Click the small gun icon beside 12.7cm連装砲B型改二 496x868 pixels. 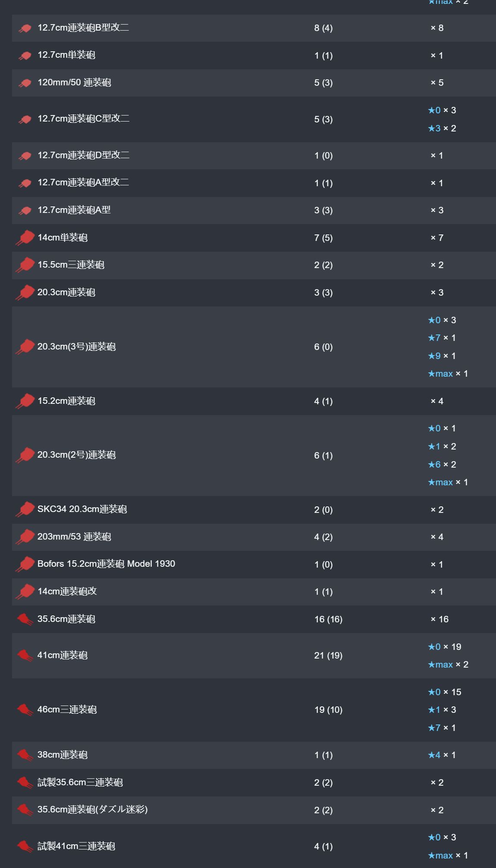tap(25, 28)
